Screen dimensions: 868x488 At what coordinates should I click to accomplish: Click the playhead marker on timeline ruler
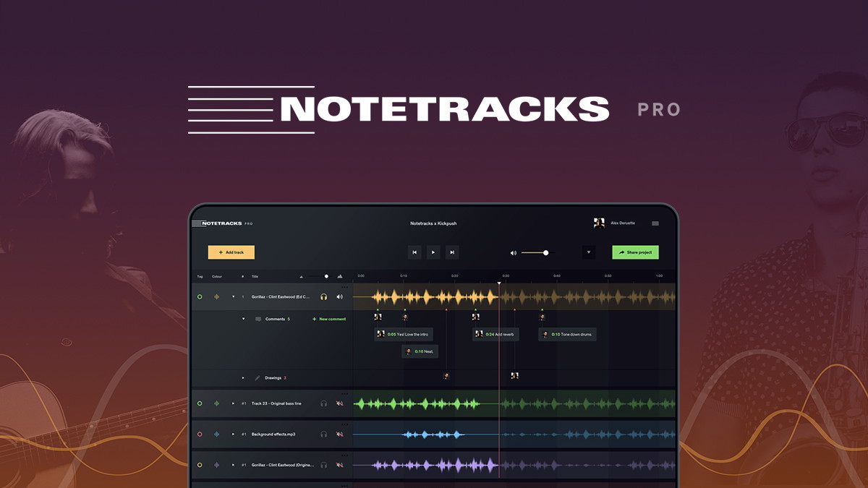tap(498, 283)
